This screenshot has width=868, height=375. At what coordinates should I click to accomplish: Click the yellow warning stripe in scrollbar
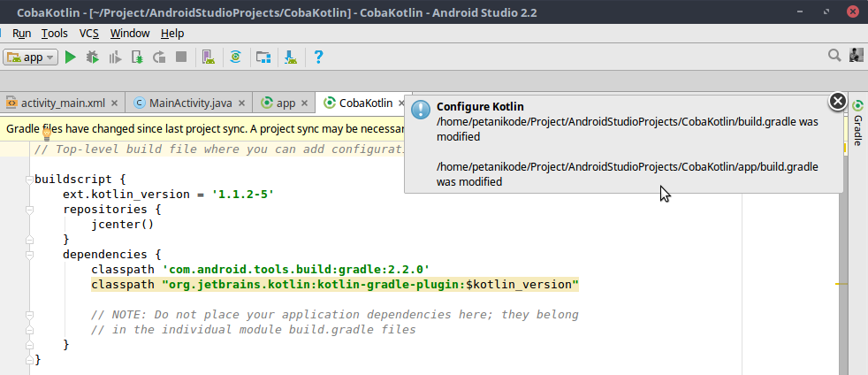841,284
